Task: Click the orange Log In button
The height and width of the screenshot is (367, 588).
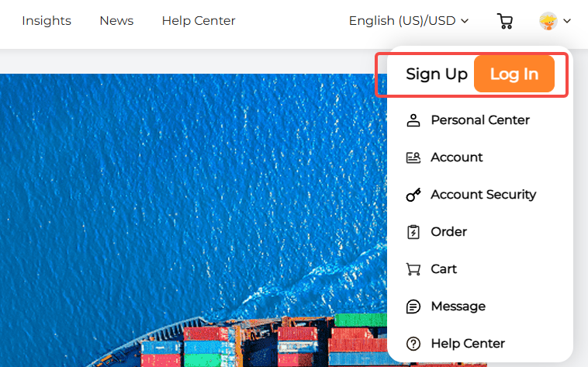Action: click(514, 74)
